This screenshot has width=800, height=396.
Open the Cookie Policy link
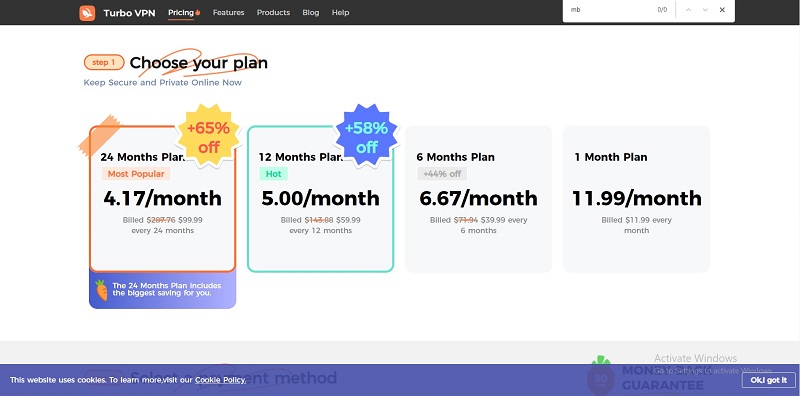click(220, 380)
